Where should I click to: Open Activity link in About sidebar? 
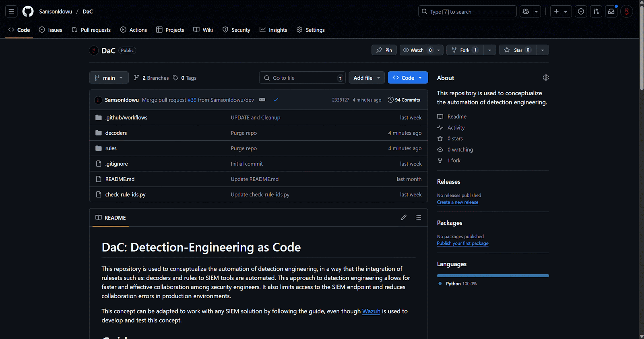(x=451, y=128)
